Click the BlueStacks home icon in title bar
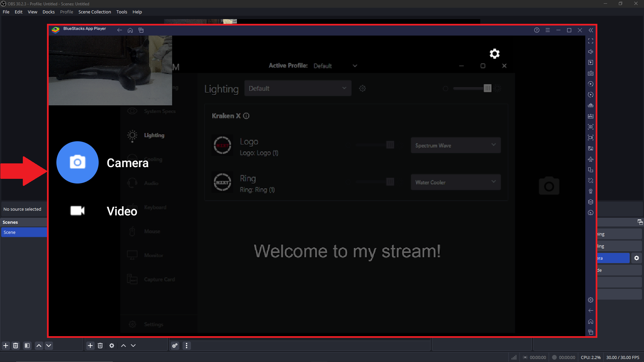 tap(130, 30)
